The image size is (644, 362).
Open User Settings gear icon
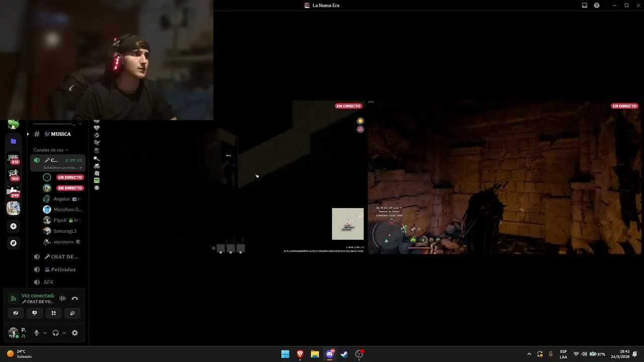(75, 333)
